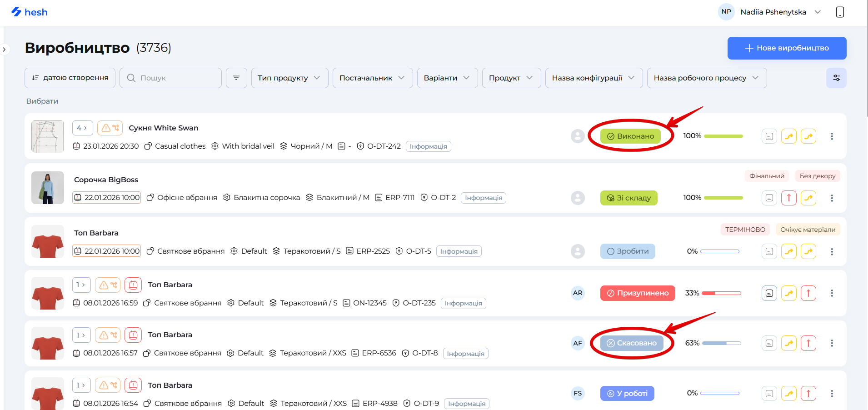Screen dimensions: 868x410
Task: Click the Нове виробництво button
Action: (787, 48)
